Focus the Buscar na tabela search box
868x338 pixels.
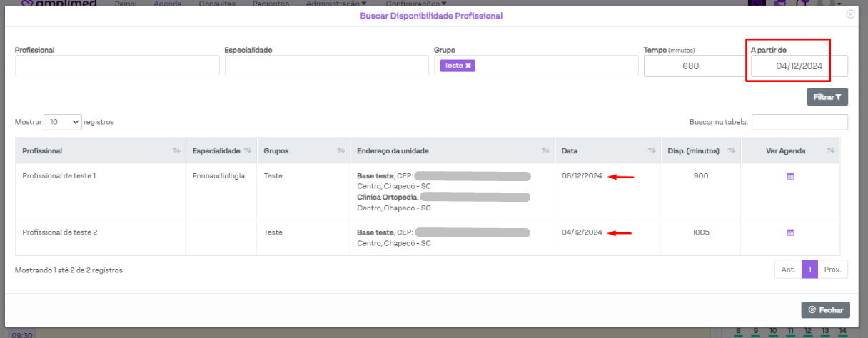tap(799, 122)
